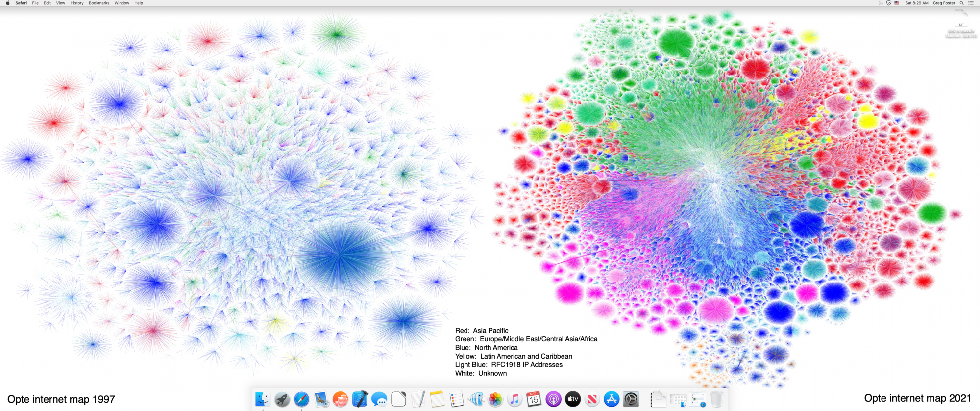Image resolution: width=980 pixels, height=411 pixels.
Task: Click legend line 'Yellow: Latin American and Caribbean'
Action: [x=514, y=356]
